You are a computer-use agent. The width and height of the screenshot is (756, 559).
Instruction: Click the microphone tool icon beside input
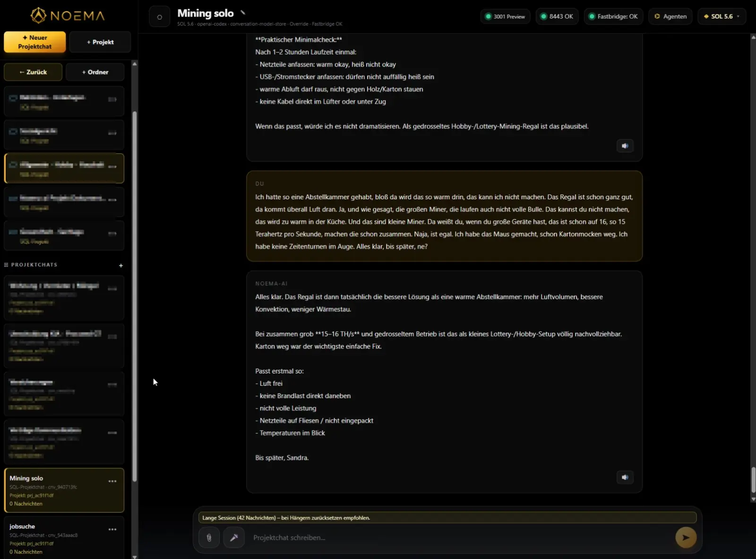click(234, 537)
